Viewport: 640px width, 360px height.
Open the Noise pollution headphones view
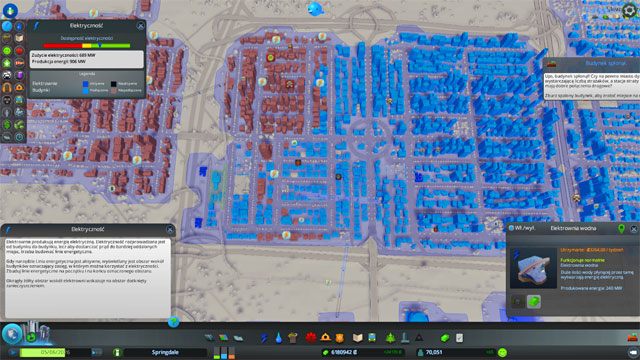click(7, 87)
